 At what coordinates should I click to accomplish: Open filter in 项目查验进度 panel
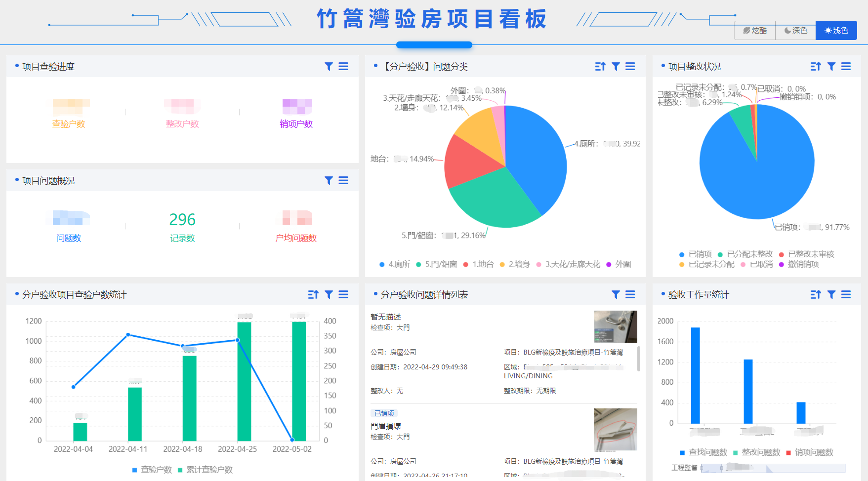click(329, 67)
